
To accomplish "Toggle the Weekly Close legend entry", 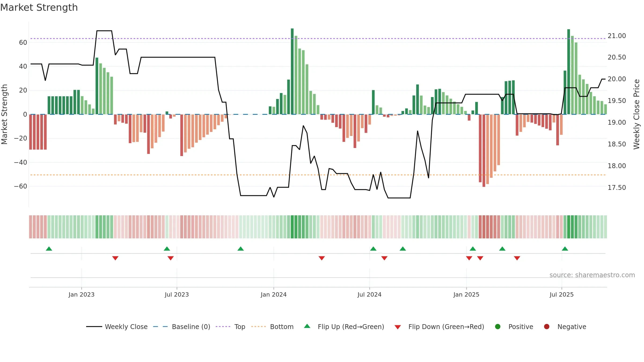I will click(117, 327).
